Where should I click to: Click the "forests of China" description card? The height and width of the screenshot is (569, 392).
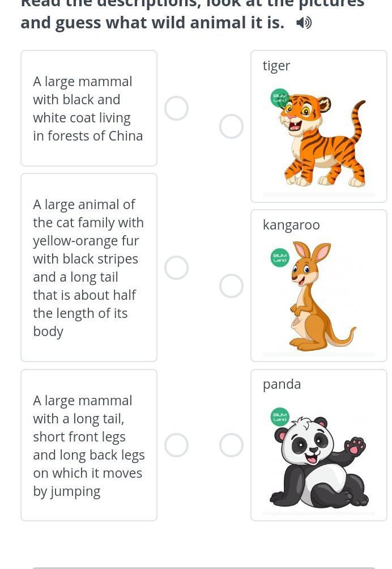[88, 108]
